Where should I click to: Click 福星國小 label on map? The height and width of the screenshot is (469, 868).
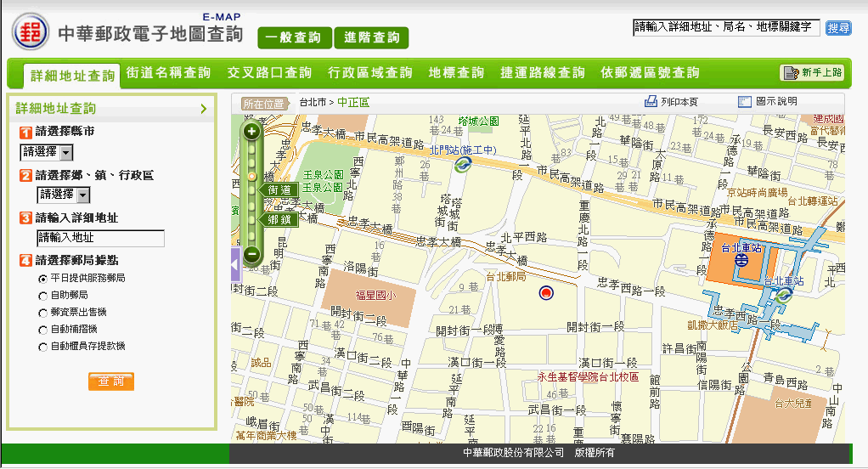click(376, 295)
